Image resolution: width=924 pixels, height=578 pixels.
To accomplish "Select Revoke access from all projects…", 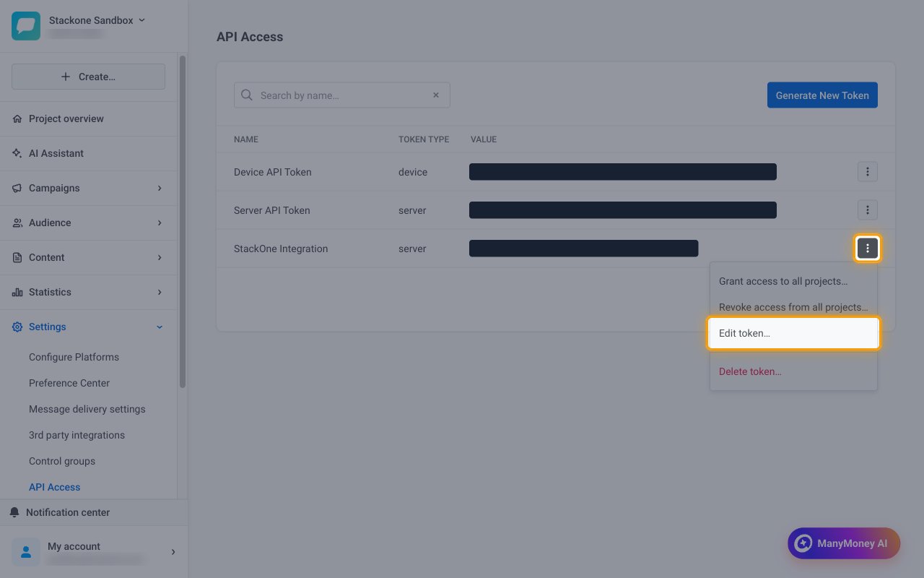I will (x=793, y=307).
